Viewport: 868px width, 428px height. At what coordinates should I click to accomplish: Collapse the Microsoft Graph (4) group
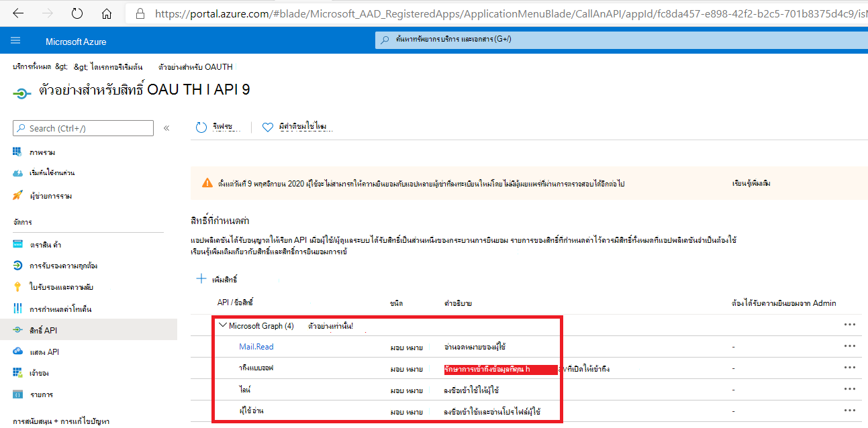pyautogui.click(x=224, y=325)
